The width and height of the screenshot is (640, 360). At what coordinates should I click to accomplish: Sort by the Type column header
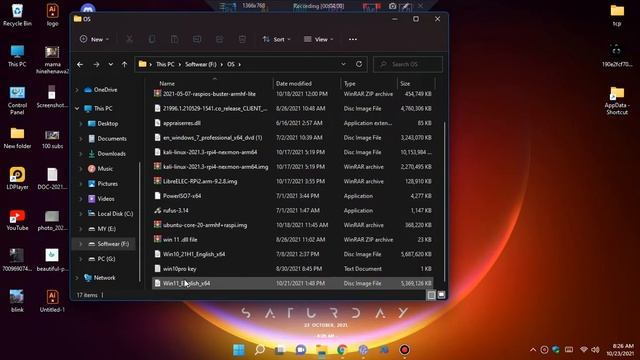tap(349, 83)
